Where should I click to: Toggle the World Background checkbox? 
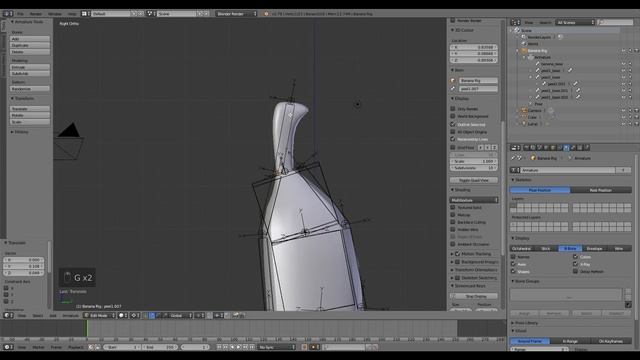(453, 116)
